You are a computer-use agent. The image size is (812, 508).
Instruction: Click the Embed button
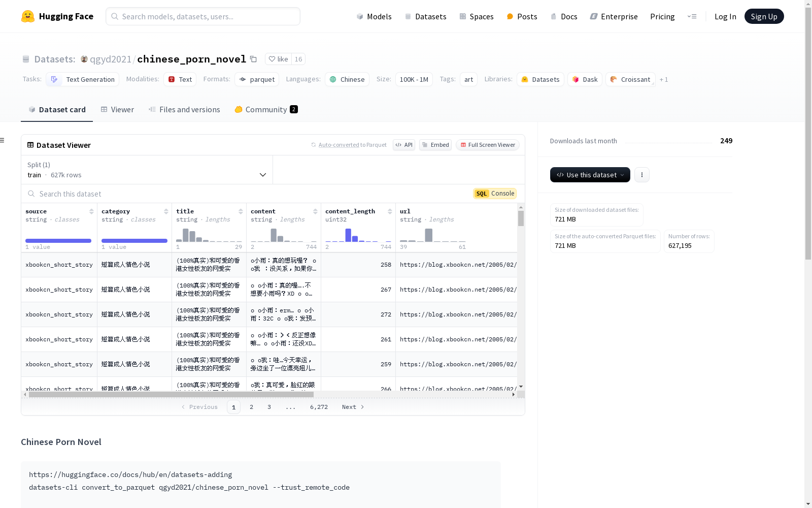coord(435,145)
